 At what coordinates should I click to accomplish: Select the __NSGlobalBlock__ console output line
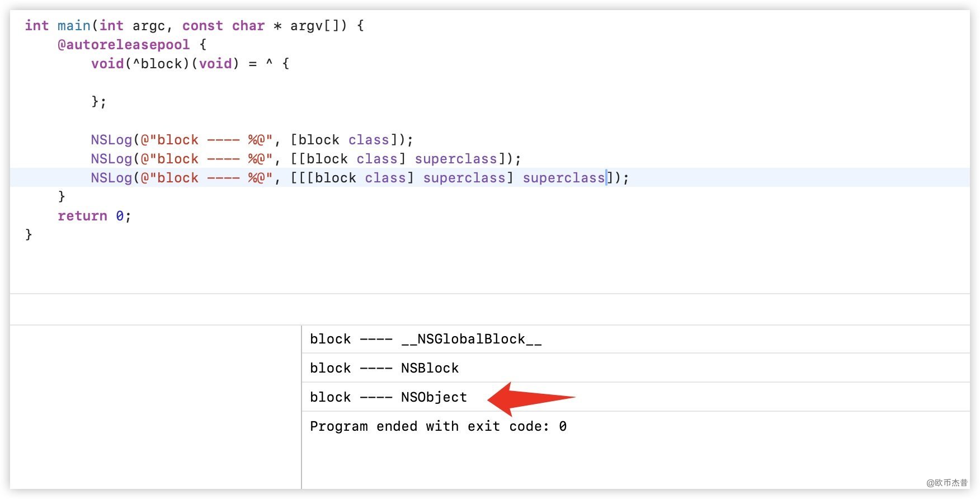click(x=425, y=339)
